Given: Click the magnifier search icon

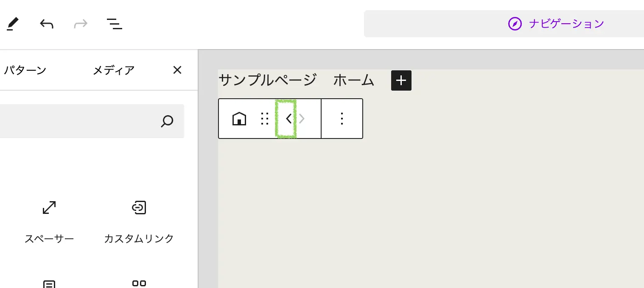Looking at the screenshot, I should point(168,121).
